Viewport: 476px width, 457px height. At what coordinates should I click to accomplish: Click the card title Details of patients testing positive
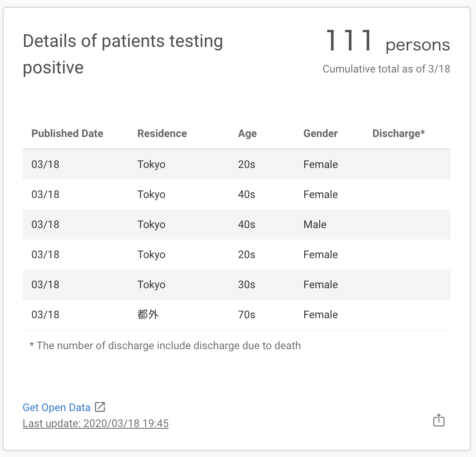123,54
